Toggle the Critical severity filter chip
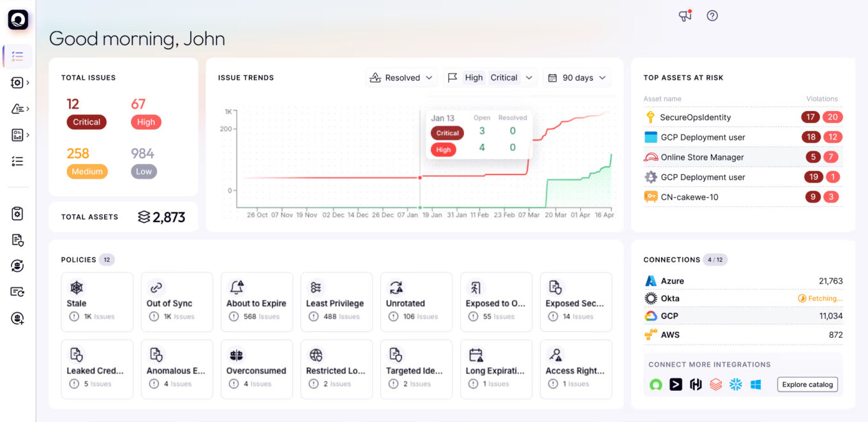 [x=504, y=78]
